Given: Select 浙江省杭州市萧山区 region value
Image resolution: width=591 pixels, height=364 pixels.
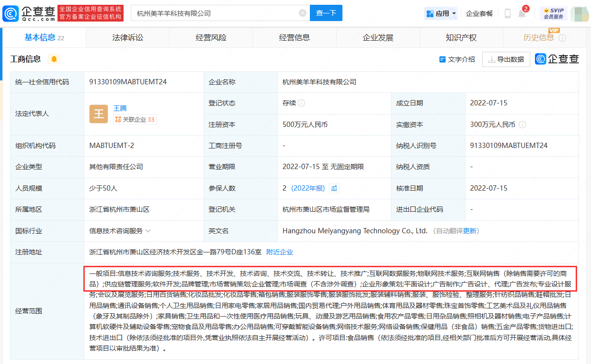Looking at the screenshot, I should [119, 210].
